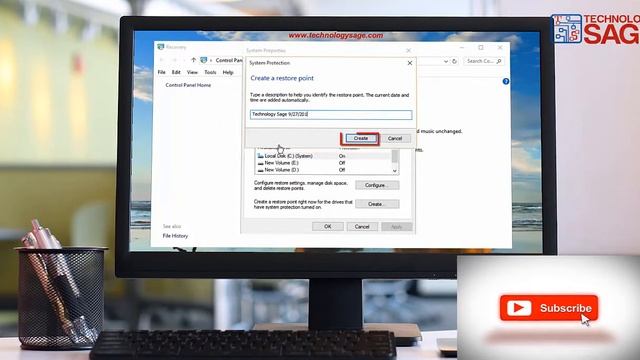Click the Back arrow in Recovery window
Image resolution: width=640 pixels, height=360 pixels.
click(x=162, y=60)
